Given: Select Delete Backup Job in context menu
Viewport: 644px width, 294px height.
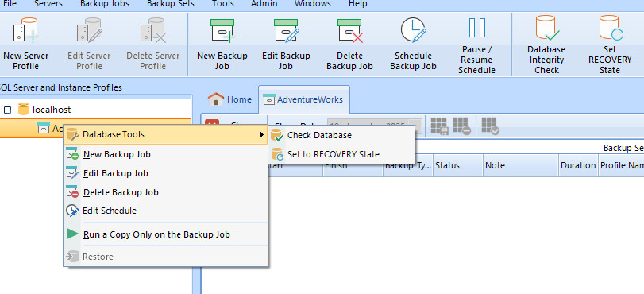Looking at the screenshot, I should [165, 192].
